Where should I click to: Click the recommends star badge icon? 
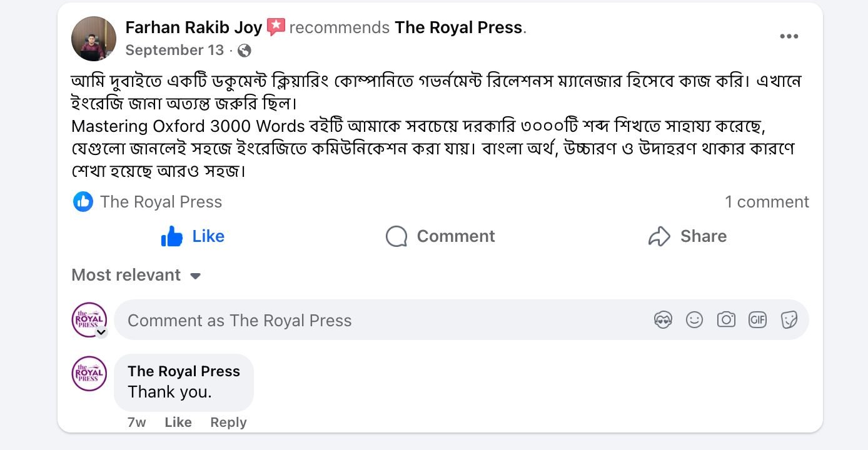point(276,27)
